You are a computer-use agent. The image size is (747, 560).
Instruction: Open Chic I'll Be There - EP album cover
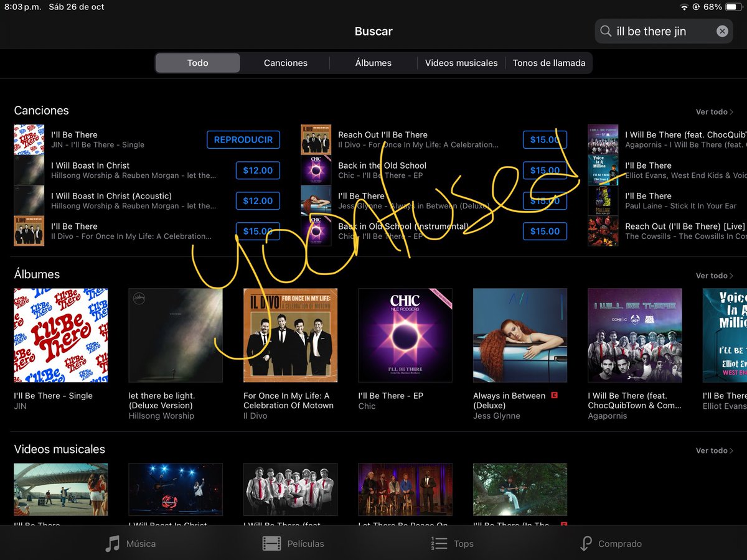(405, 335)
